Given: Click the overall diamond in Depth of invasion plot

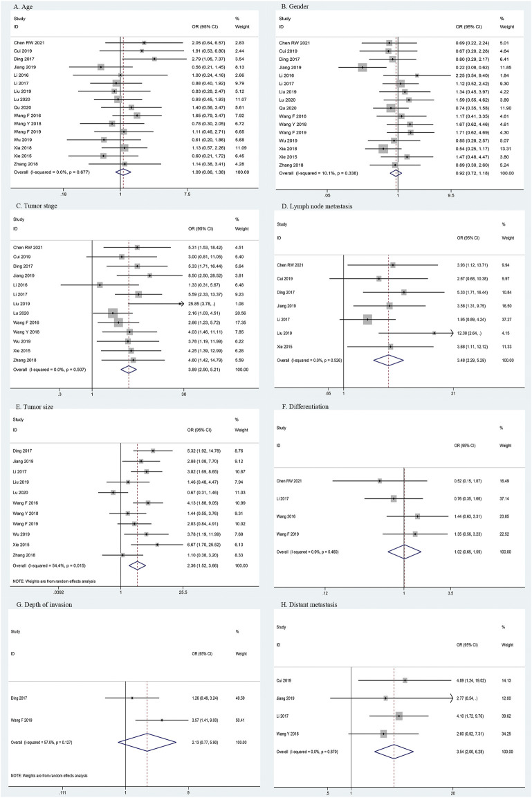Looking at the screenshot, I should point(147,723).
